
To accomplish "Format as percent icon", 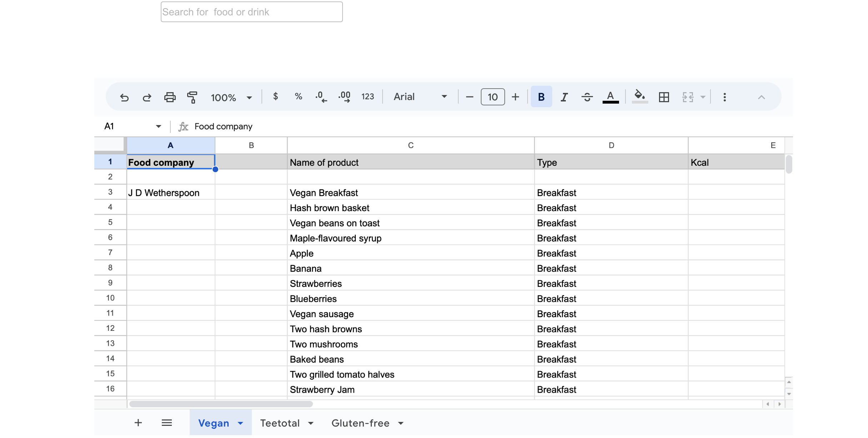I will tap(299, 96).
